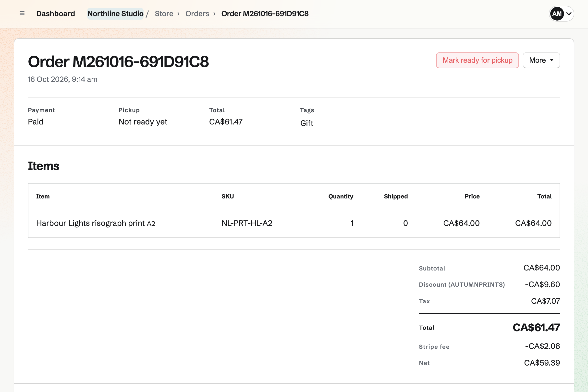Open the Northline Studio site link

click(115, 13)
